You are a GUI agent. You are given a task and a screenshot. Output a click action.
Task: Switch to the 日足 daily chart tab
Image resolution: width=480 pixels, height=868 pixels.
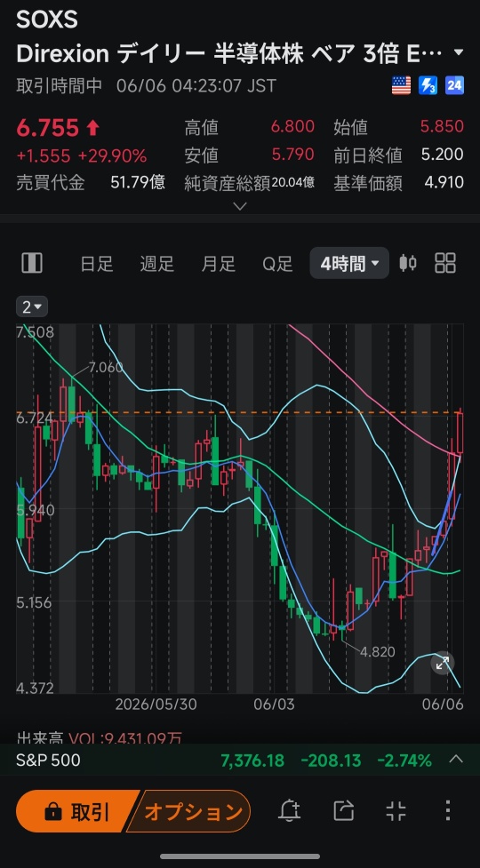97,264
